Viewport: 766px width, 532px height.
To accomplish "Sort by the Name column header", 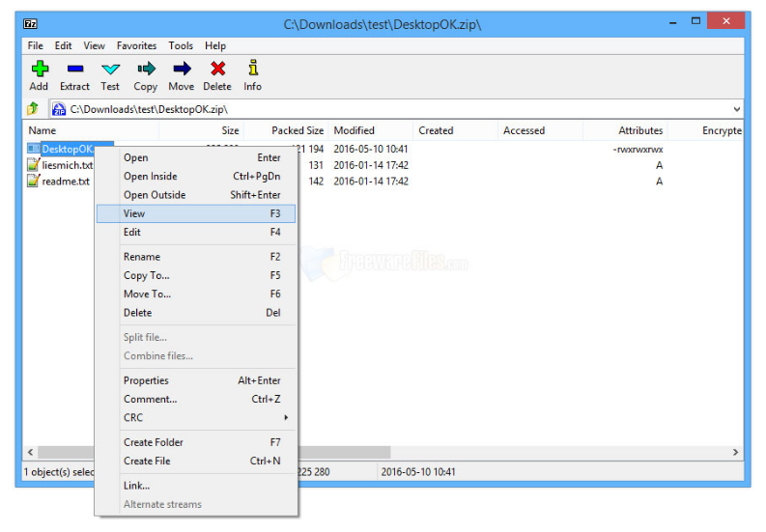I will tap(91, 130).
